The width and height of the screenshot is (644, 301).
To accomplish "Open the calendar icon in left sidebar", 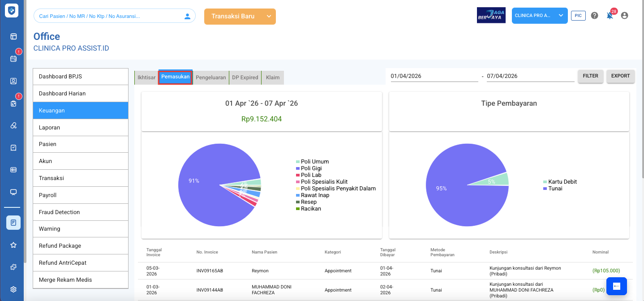I will pos(13,59).
